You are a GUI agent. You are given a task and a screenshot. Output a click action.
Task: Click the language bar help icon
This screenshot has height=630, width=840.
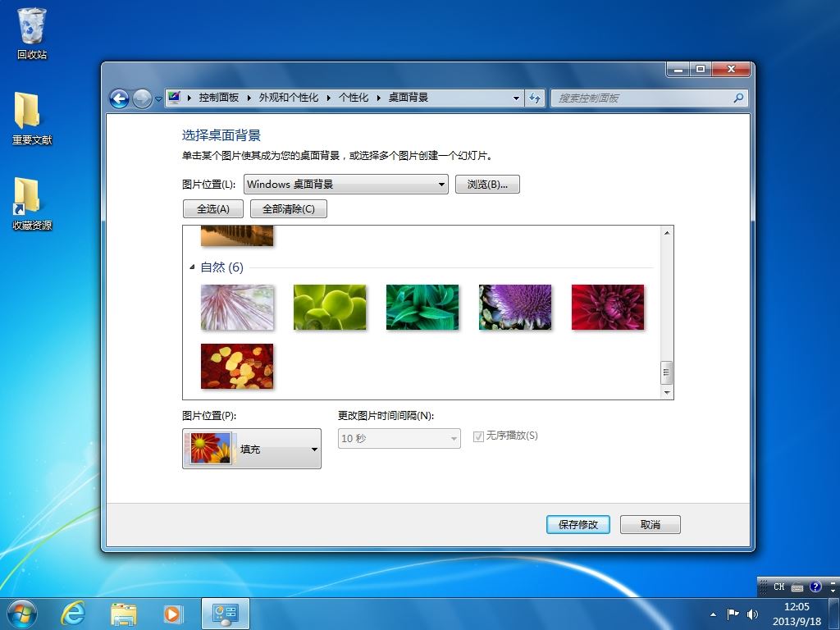pyautogui.click(x=815, y=587)
